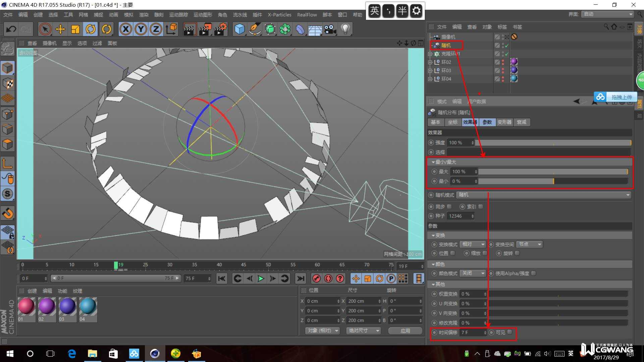This screenshot has height=362, width=644.
Task: Enable the 可见 checkbox
Action: pyautogui.click(x=510, y=332)
